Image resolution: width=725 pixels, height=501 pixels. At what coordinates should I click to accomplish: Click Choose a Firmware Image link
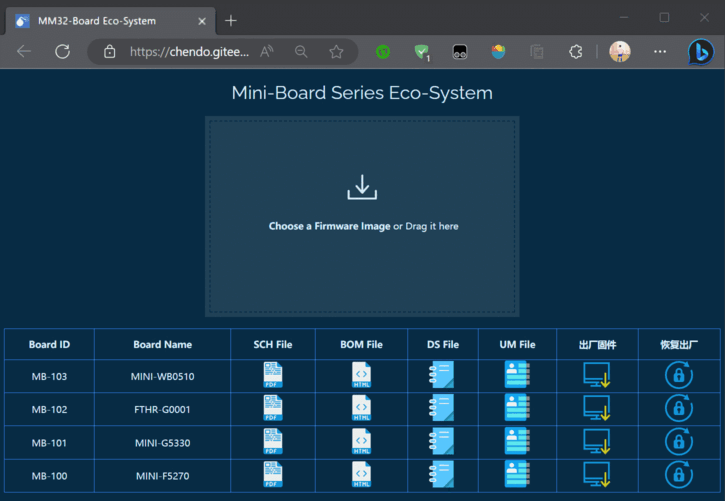pyautogui.click(x=329, y=226)
